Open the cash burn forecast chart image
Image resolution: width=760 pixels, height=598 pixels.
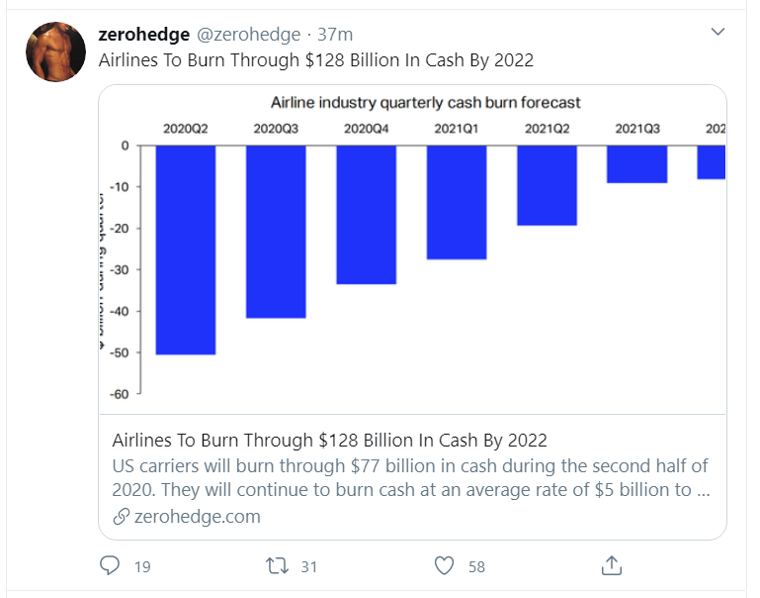tap(412, 250)
